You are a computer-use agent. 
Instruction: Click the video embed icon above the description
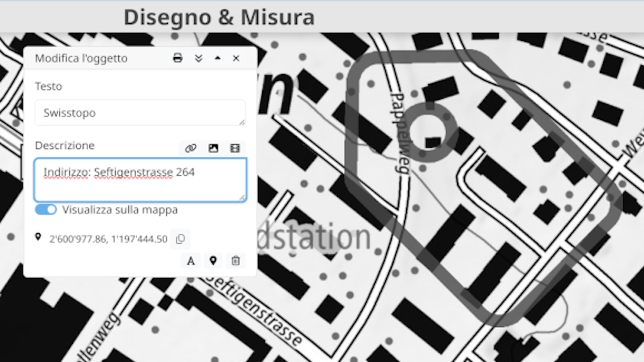tap(235, 148)
